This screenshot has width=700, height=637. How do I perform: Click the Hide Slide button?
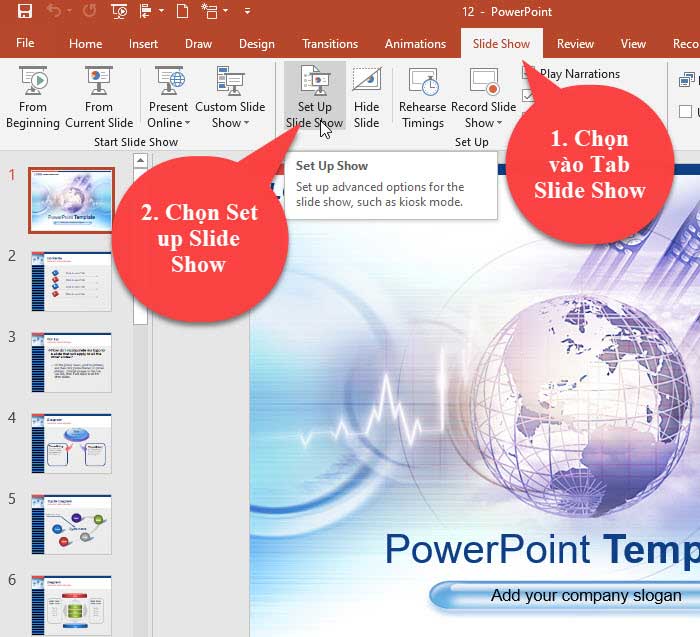click(366, 97)
